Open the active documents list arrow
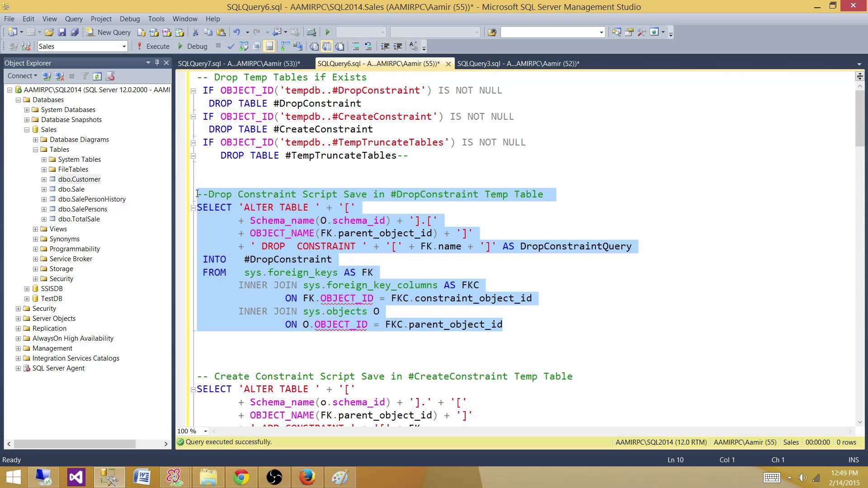 pos(859,64)
